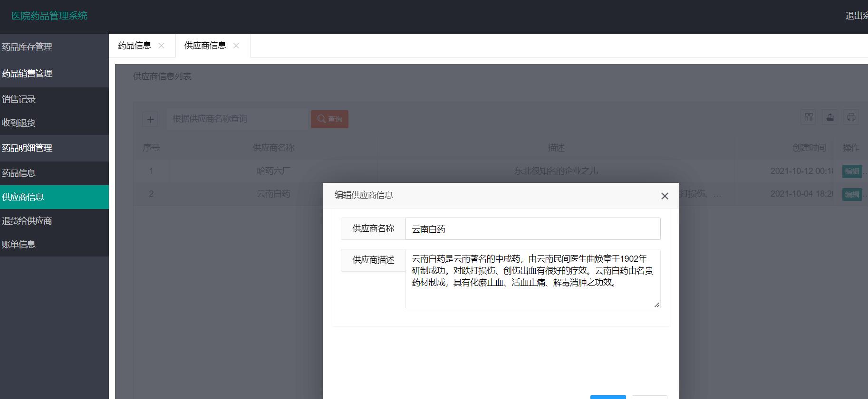The height and width of the screenshot is (399, 868).
Task: Click the white cancel button in dialog
Action: (649, 397)
